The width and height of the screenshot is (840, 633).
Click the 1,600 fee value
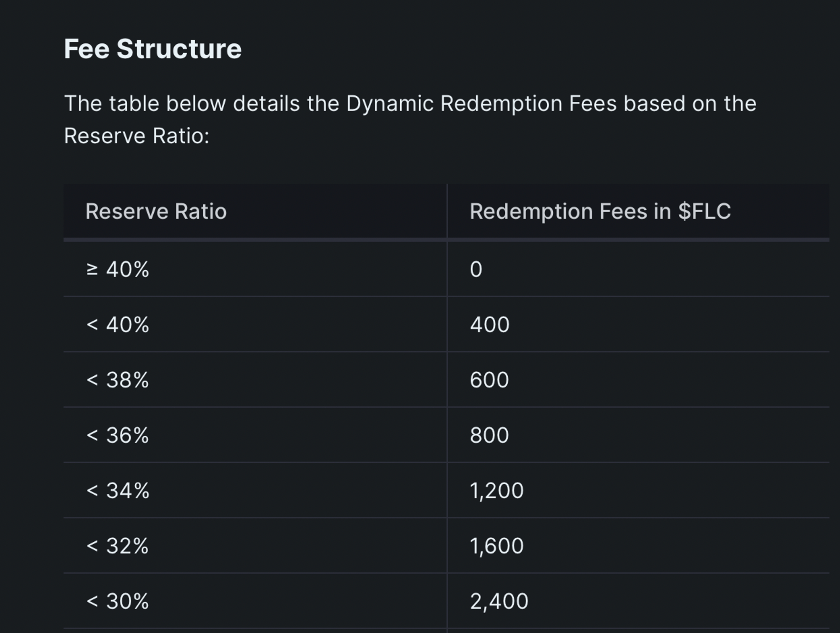pyautogui.click(x=496, y=546)
